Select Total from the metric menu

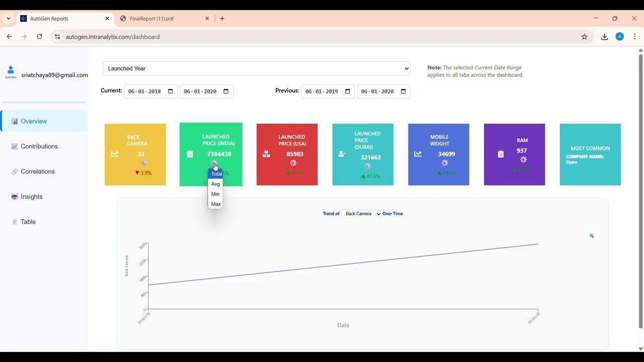(x=215, y=174)
